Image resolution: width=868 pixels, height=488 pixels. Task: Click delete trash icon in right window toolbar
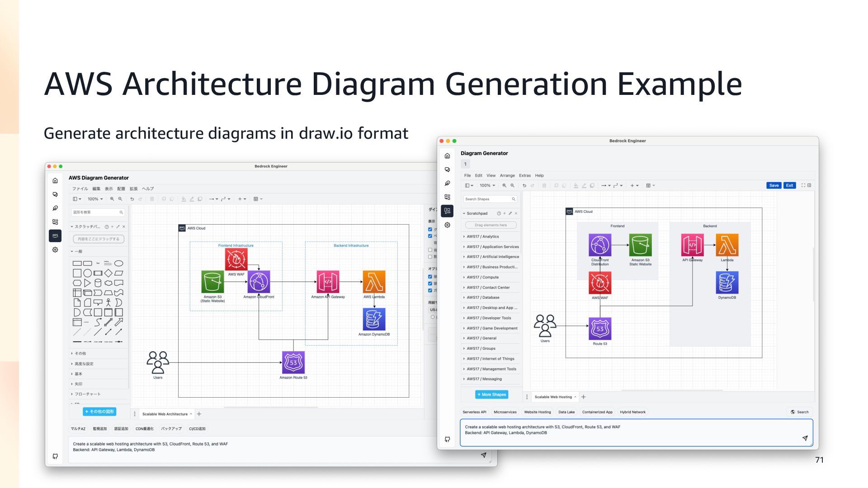[544, 186]
